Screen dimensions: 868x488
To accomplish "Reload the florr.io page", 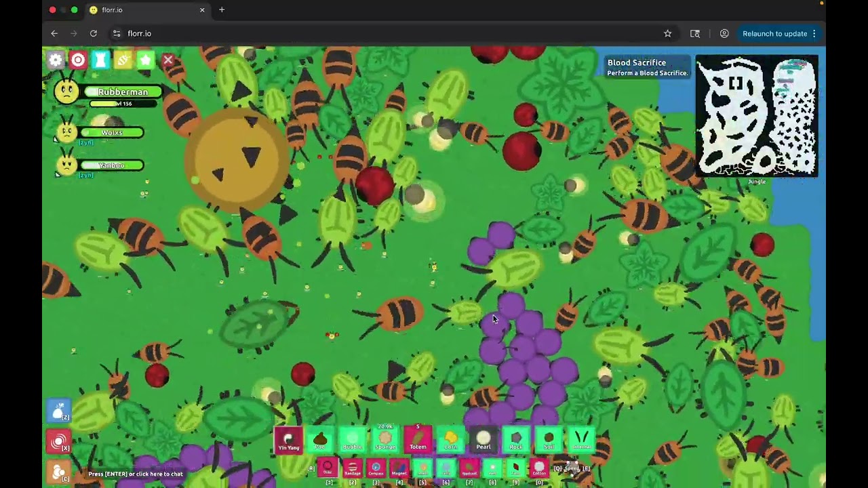I will click(94, 33).
